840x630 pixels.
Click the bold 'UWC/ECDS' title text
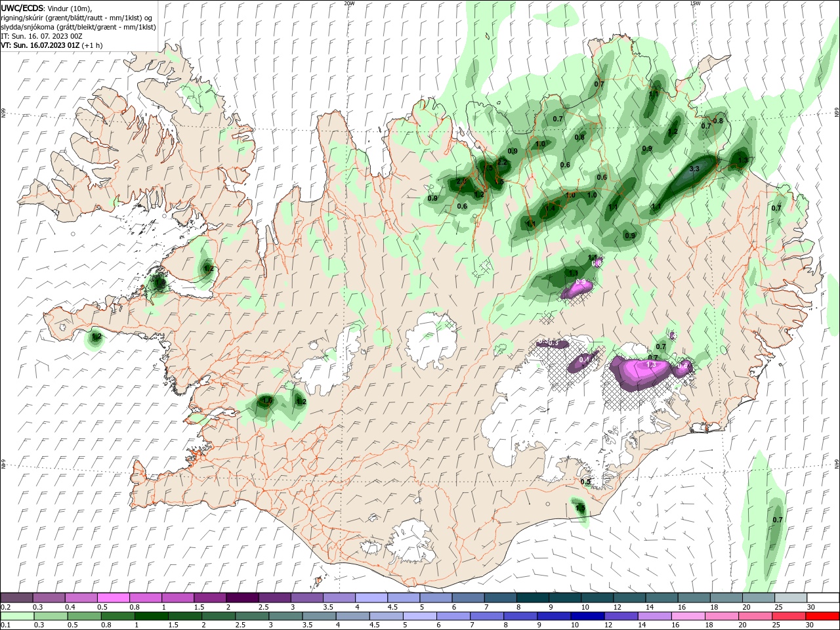(x=22, y=7)
